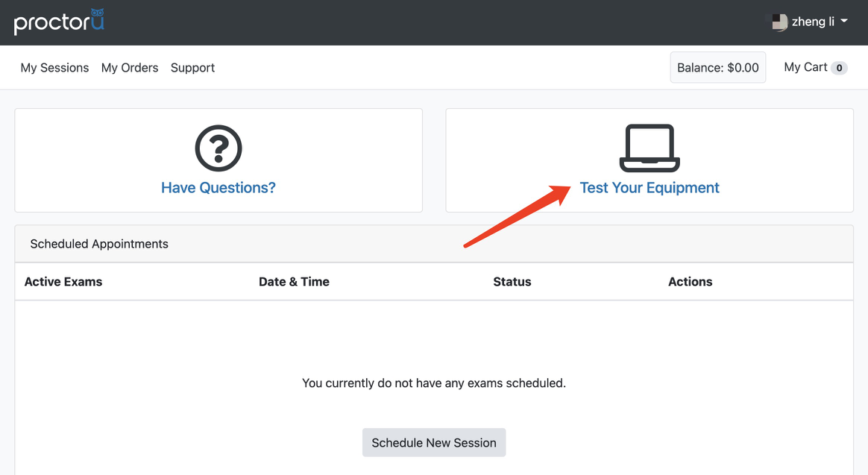The width and height of the screenshot is (868, 475).
Task: Click the Active Exams column header
Action: coord(63,282)
